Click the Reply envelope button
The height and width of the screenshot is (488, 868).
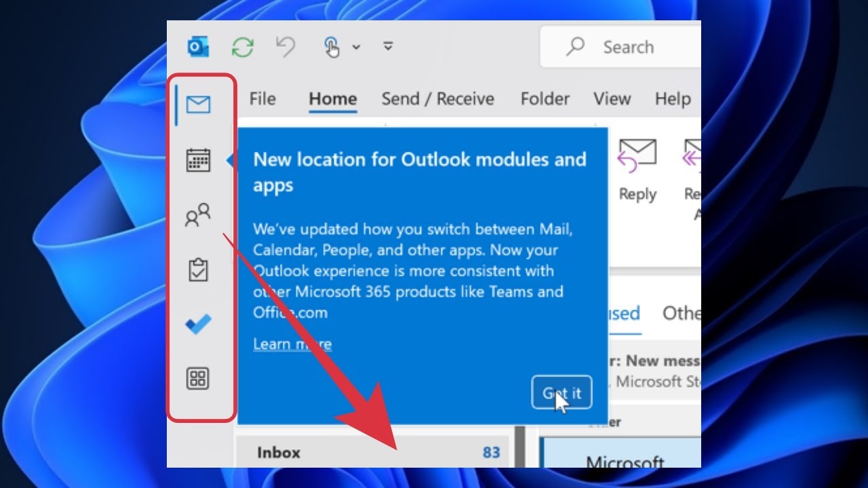(637, 170)
